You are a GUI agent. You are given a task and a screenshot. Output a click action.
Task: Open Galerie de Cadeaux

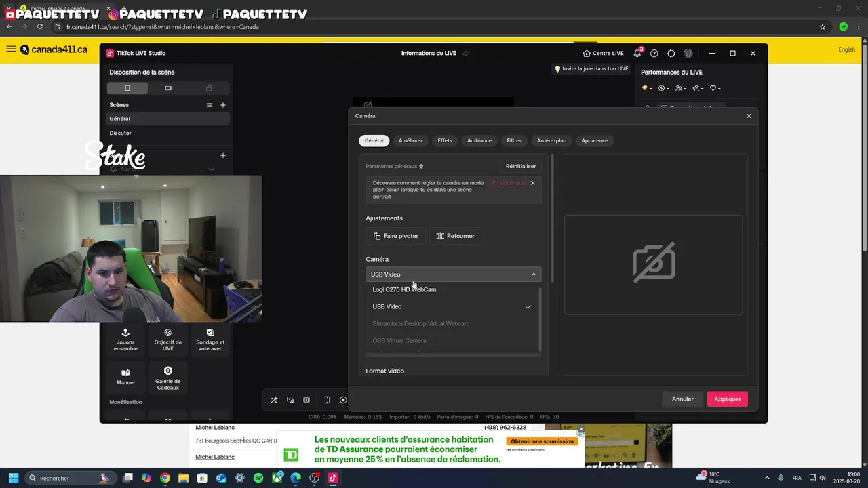(x=167, y=377)
